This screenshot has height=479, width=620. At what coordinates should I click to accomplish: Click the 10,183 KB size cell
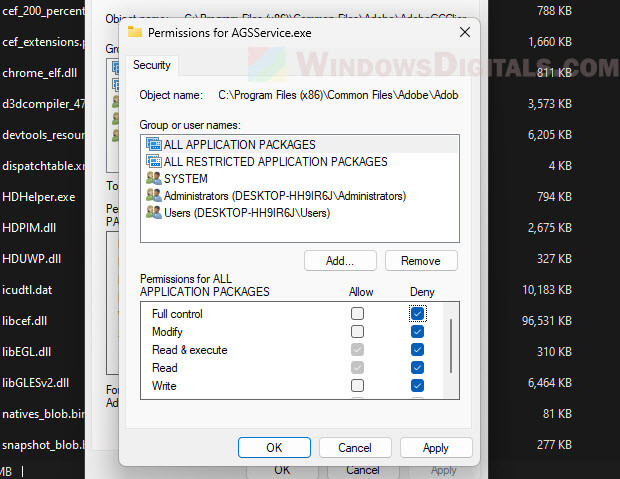(x=547, y=290)
